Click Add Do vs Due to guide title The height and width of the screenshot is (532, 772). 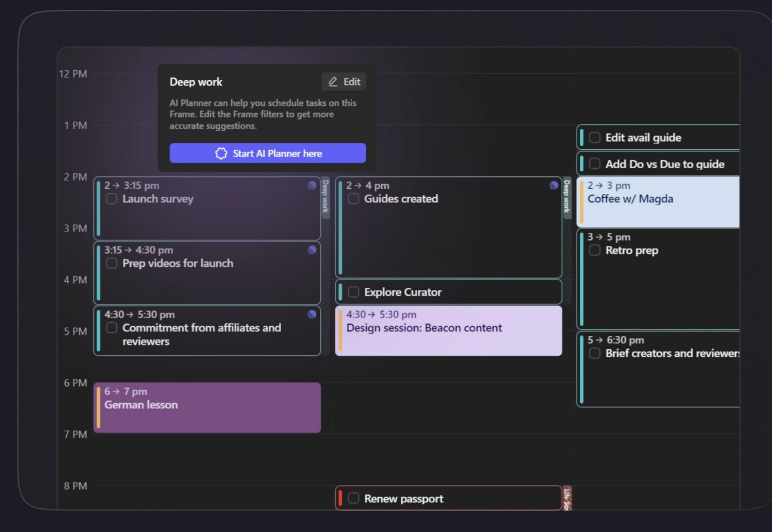tap(665, 164)
